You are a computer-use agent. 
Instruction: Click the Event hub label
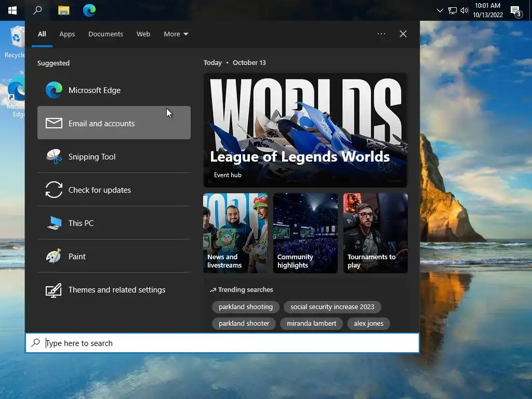[x=228, y=175]
